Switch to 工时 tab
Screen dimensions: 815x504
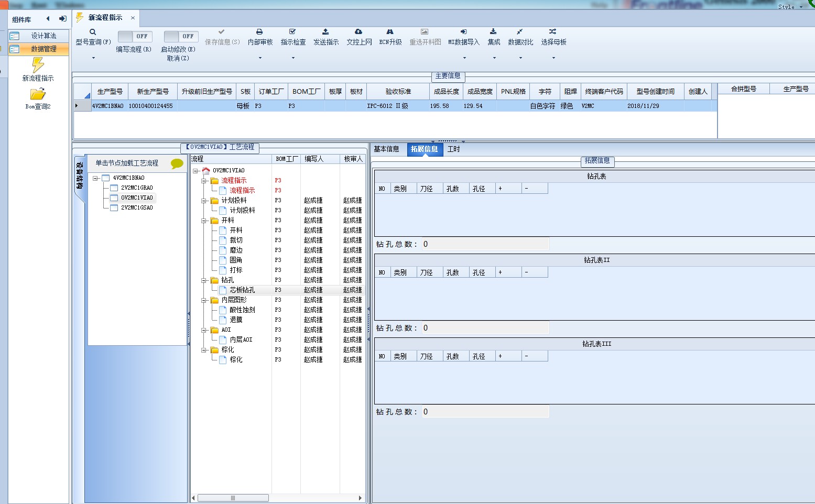pos(454,149)
